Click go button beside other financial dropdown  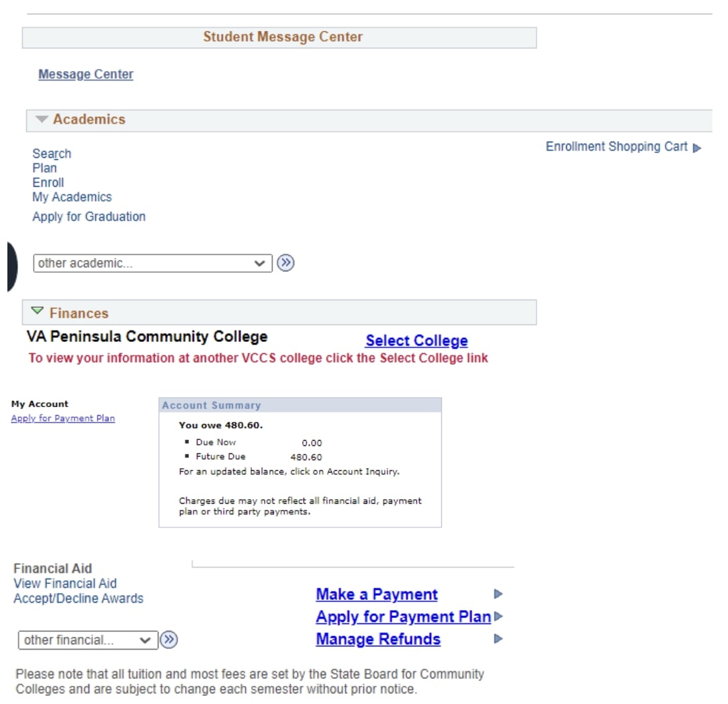pos(169,640)
